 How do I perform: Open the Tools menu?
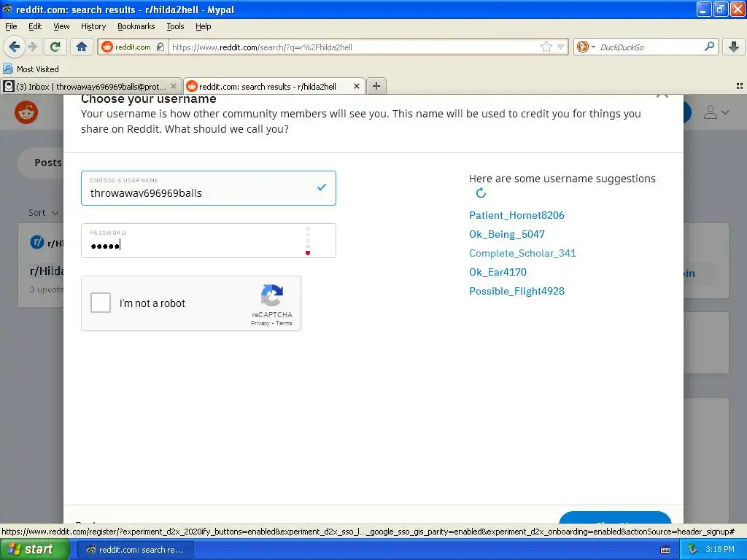pyautogui.click(x=175, y=26)
